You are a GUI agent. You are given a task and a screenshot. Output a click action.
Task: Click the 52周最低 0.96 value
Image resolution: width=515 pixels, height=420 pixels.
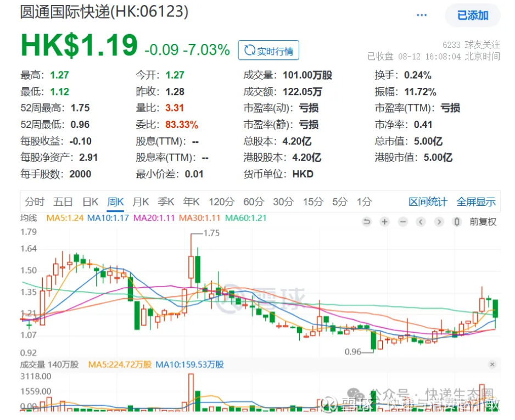(x=80, y=125)
